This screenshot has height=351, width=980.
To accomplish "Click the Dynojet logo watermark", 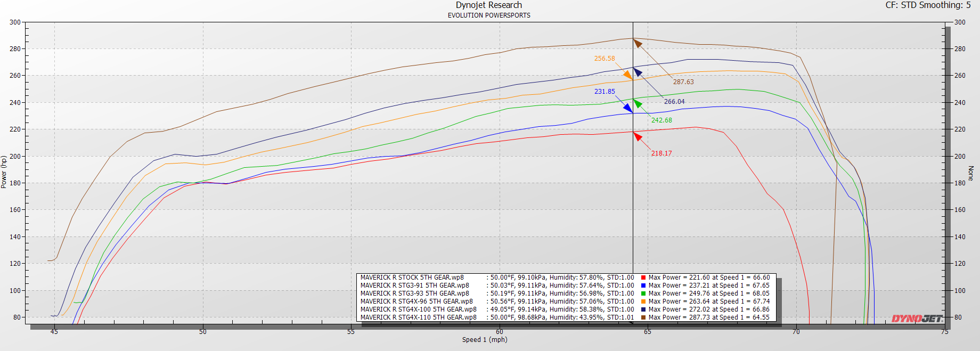I will point(917,319).
